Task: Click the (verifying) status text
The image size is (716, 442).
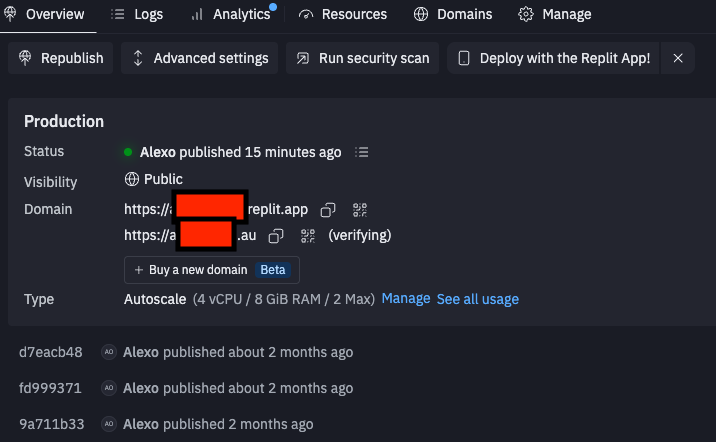Action: pos(360,235)
